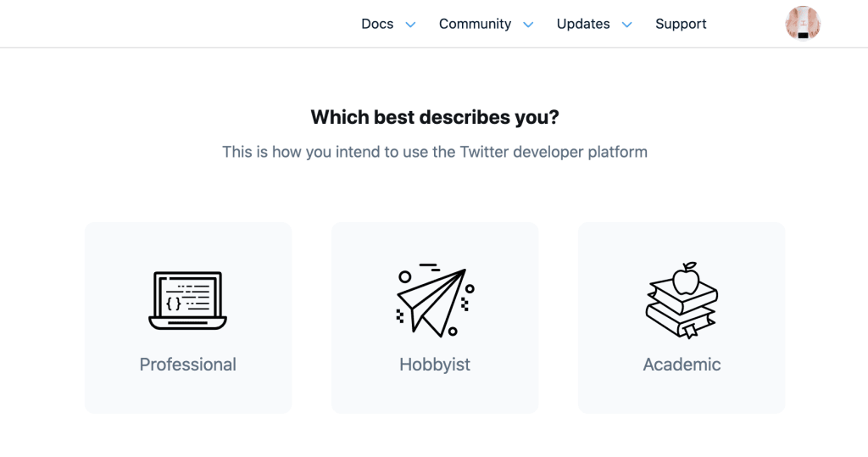Image resolution: width=868 pixels, height=457 pixels.
Task: Open the Updates menu
Action: (583, 24)
